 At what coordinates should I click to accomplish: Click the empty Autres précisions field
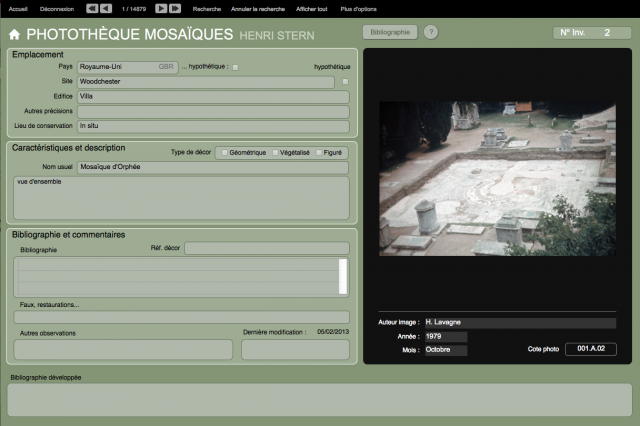(213, 111)
